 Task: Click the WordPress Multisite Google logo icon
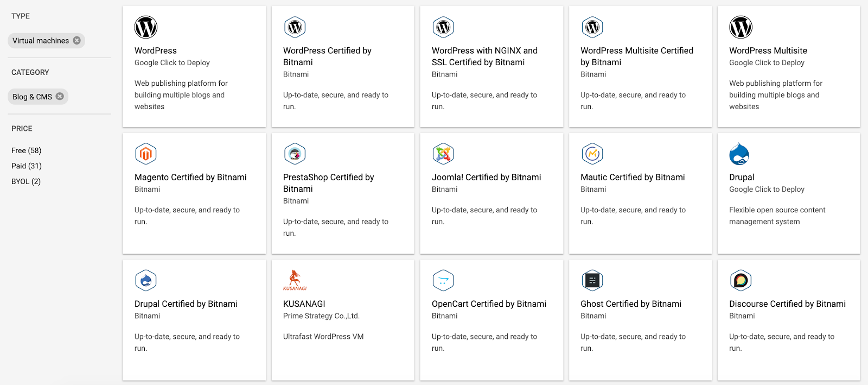741,27
